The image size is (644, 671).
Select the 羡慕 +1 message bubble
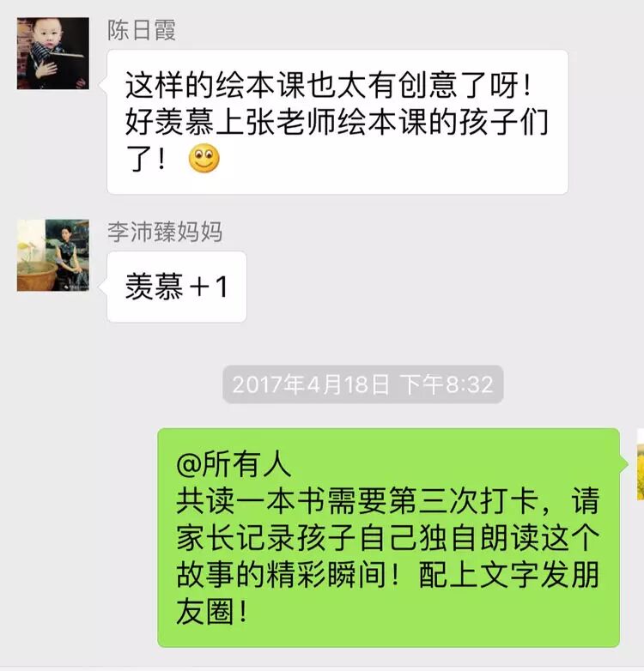tap(177, 287)
